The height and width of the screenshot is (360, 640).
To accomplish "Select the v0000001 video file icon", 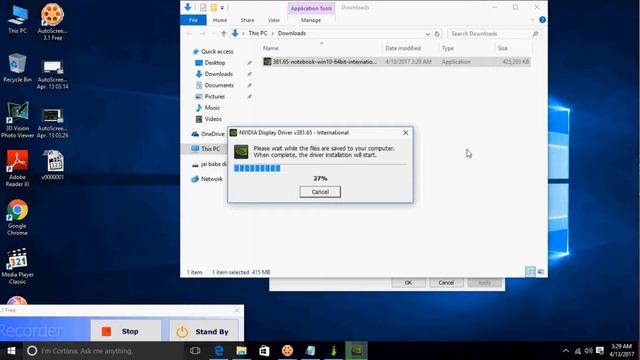I will coord(53,165).
